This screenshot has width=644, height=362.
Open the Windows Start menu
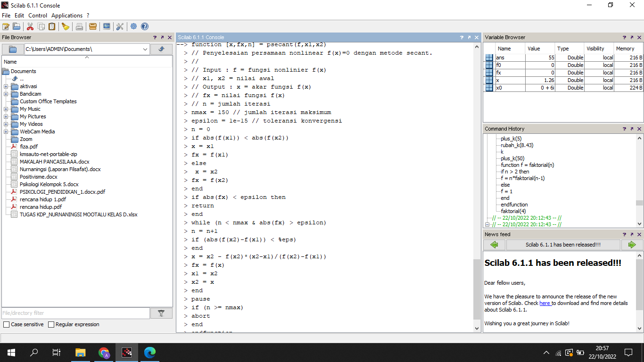[11, 352]
